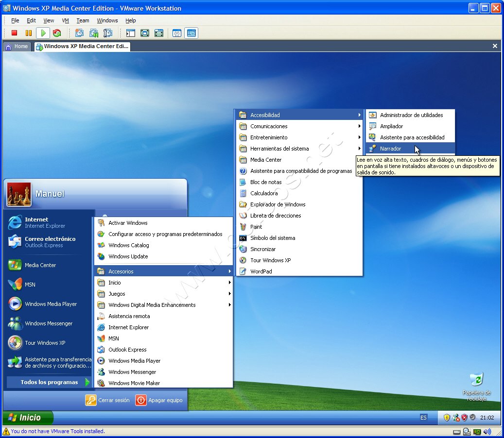Click the red stop (power off) toolbar icon
The height and width of the screenshot is (438, 504).
coord(15,33)
